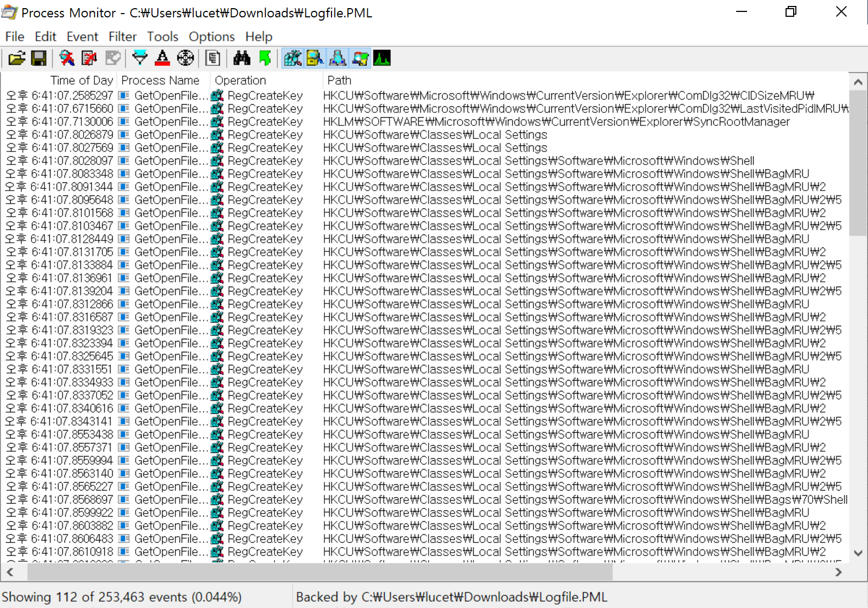This screenshot has width=868, height=608.
Task: Click the process icon in the 6:41:07.6715660 row
Action: (x=124, y=109)
